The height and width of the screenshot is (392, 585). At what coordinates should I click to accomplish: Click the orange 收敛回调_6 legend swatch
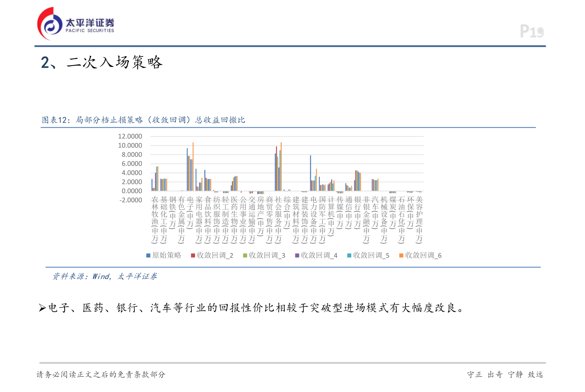tap(401, 256)
